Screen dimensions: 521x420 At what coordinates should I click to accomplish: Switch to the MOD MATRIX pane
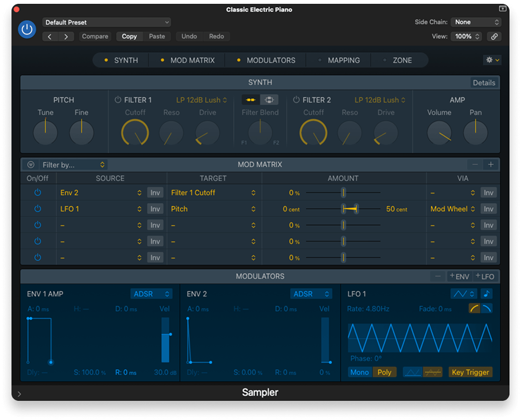pos(188,60)
